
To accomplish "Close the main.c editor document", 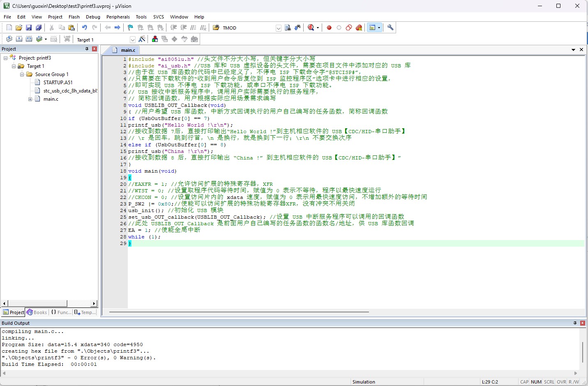I will pos(581,49).
